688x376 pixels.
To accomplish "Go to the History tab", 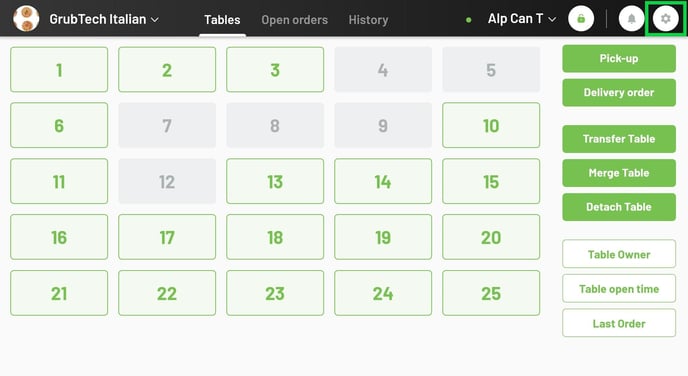I will [368, 20].
